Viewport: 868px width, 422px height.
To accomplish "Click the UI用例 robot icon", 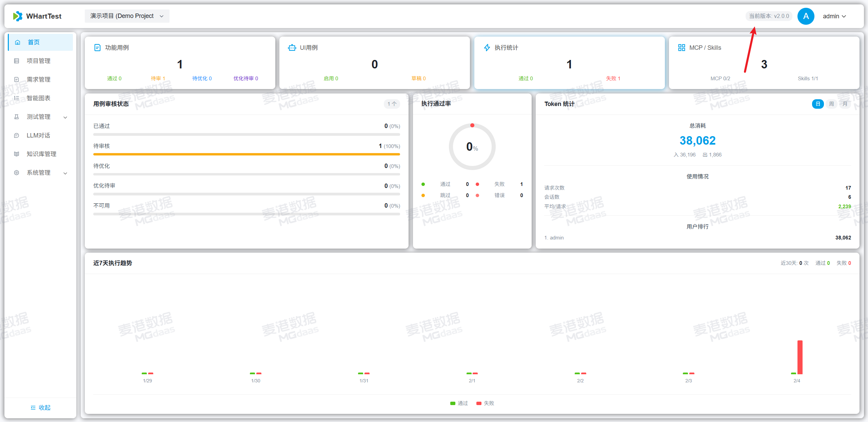I will [x=292, y=48].
